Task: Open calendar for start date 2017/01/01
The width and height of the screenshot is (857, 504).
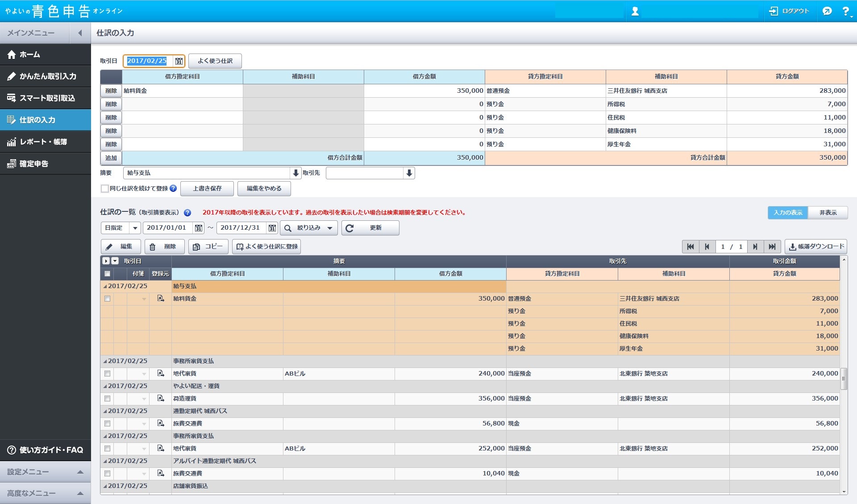Action: coord(199,228)
